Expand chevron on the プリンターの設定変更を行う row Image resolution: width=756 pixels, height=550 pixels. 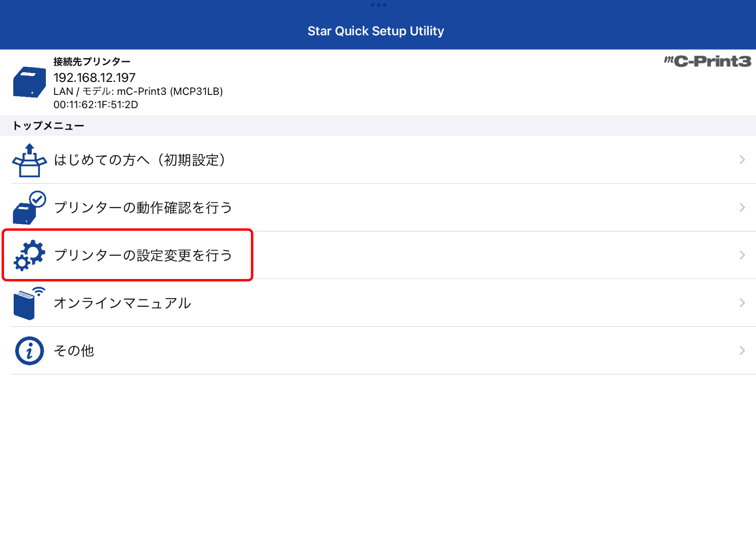(742, 255)
